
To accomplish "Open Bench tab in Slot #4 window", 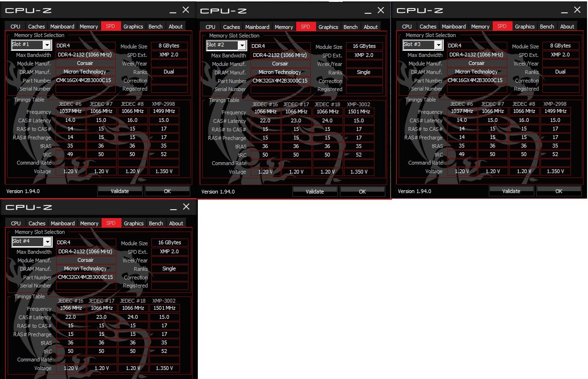I will (x=156, y=223).
